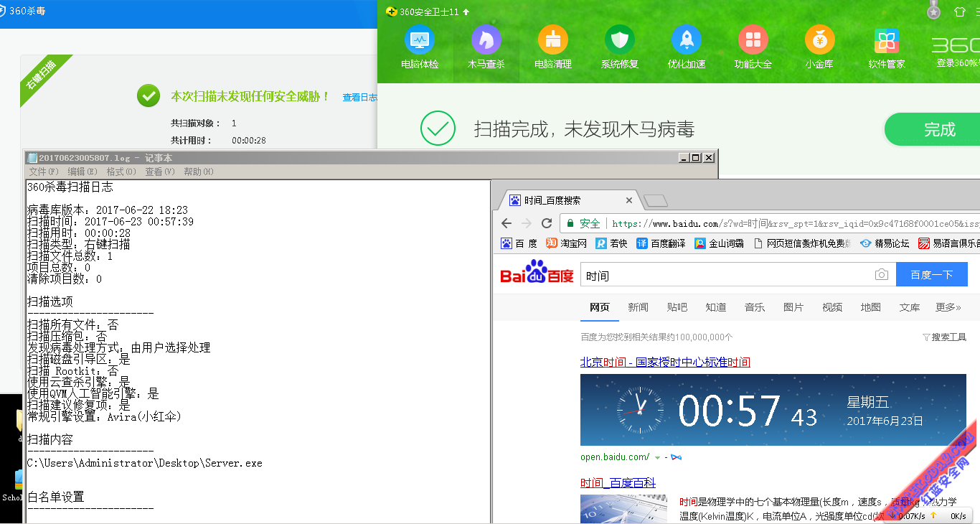Image resolution: width=980 pixels, height=524 pixels.
Task: Click the Notepad title bar document icon
Action: coord(32,158)
